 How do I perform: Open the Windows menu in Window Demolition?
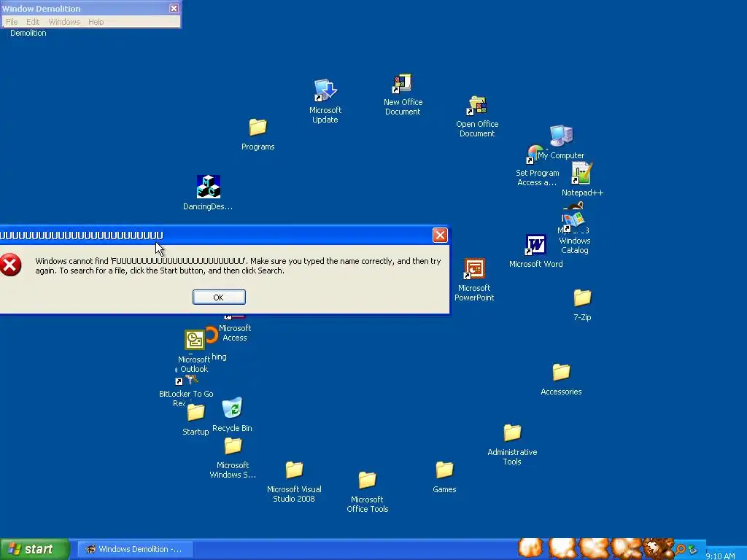(x=64, y=22)
